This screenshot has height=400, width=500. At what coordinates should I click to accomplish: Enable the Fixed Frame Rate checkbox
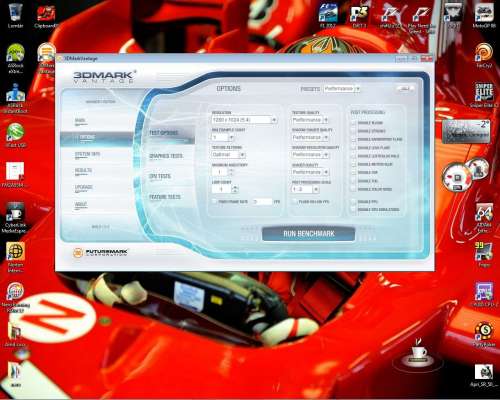tap(214, 202)
